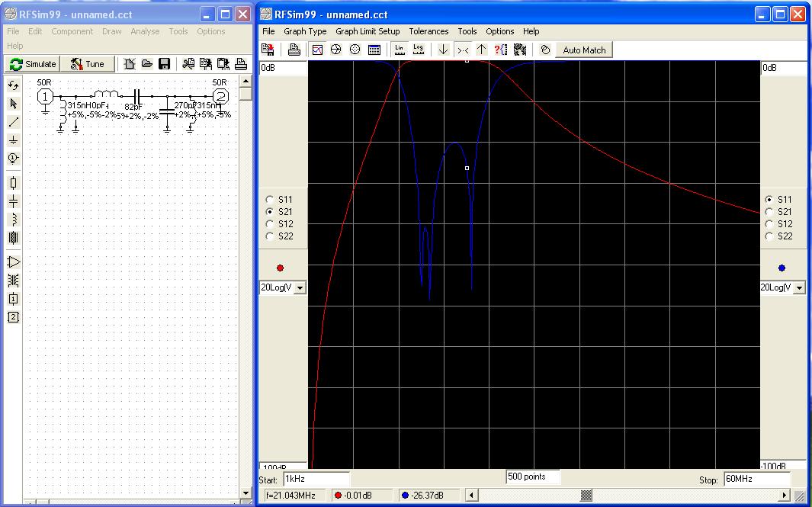Select the arrow pointer tool in schematic palette
Viewport: 812px width, 507px height.
point(14,104)
